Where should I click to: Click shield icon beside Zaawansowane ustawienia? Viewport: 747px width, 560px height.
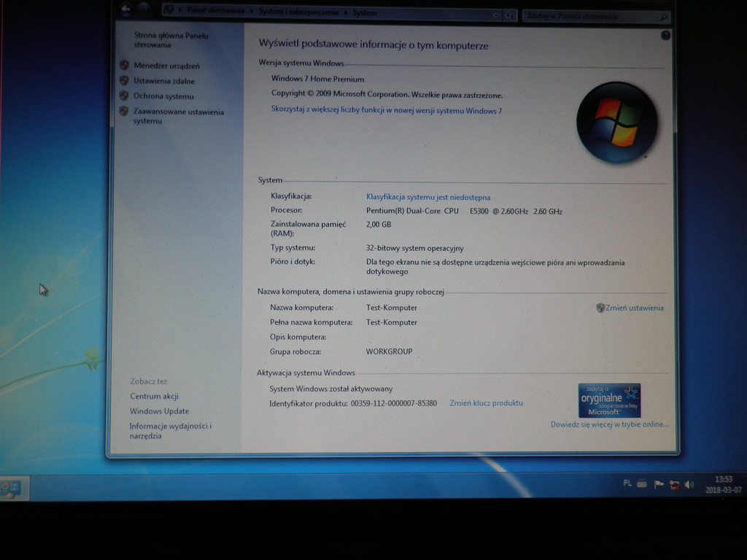pos(124,111)
